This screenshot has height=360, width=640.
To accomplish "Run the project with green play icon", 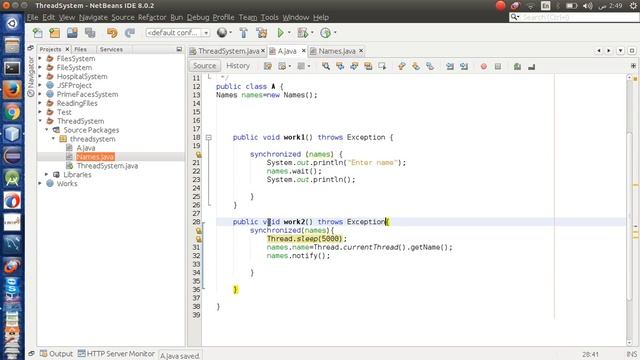I will [x=280, y=33].
